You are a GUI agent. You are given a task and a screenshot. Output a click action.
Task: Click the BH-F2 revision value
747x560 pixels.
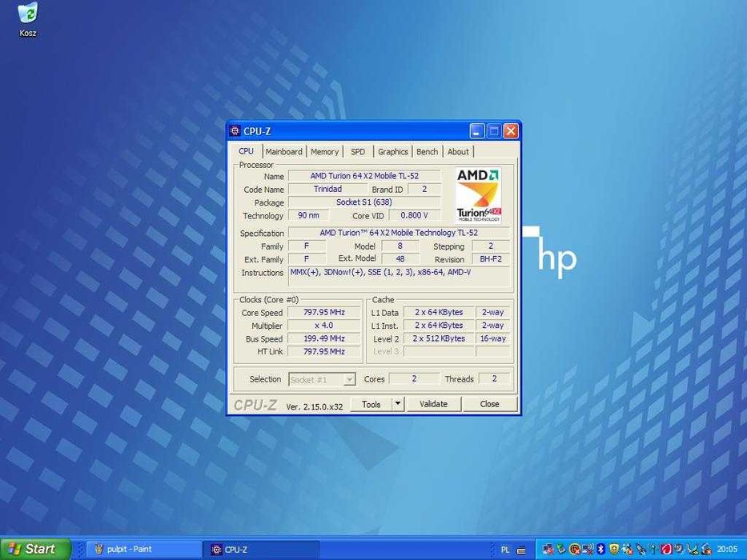pos(491,259)
